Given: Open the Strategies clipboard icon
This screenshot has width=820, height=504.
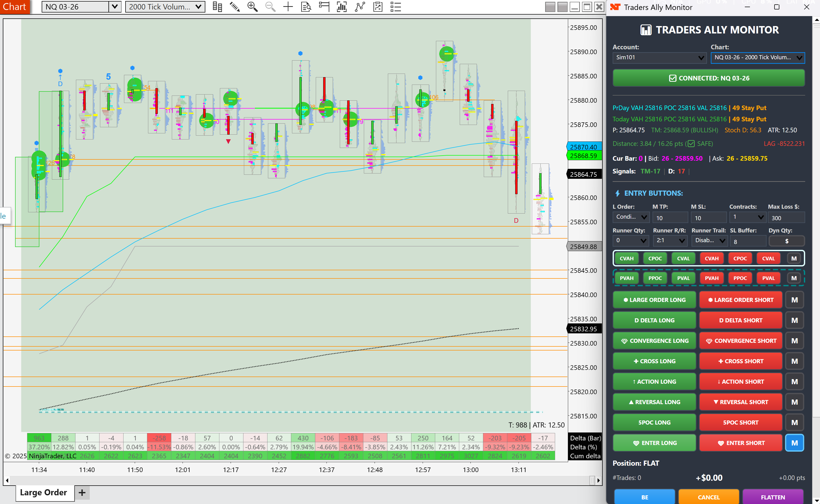Looking at the screenshot, I should (x=378, y=7).
